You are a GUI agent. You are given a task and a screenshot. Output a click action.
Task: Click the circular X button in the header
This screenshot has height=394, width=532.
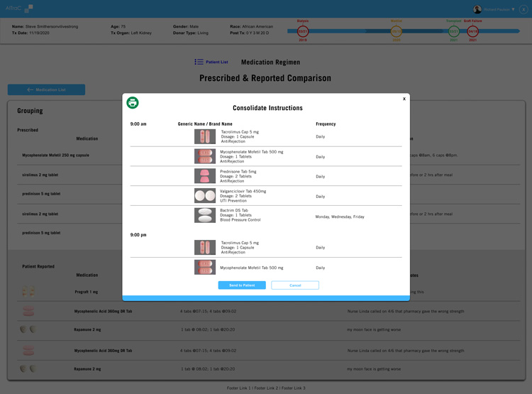[523, 9]
